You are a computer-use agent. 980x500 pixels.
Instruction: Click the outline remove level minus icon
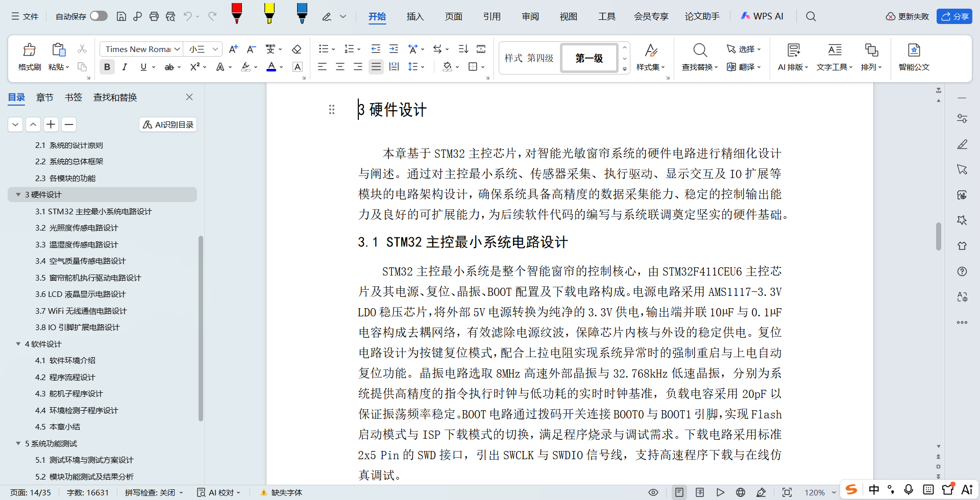(x=69, y=124)
